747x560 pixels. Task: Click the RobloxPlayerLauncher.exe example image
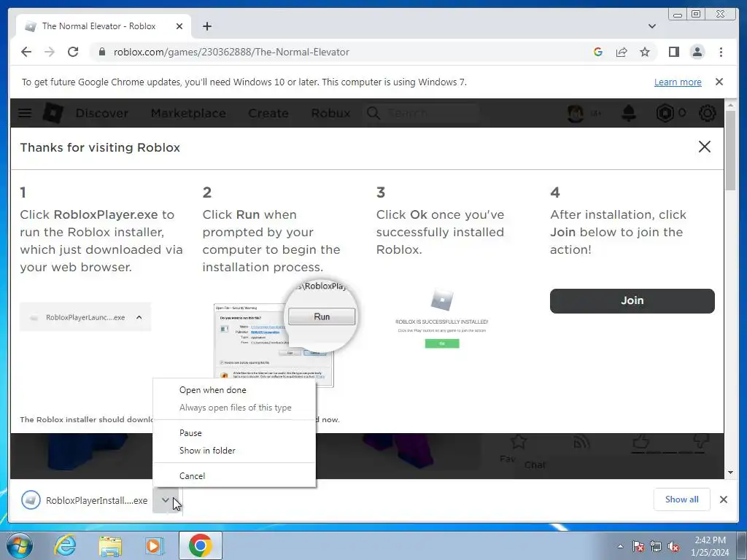85,317
